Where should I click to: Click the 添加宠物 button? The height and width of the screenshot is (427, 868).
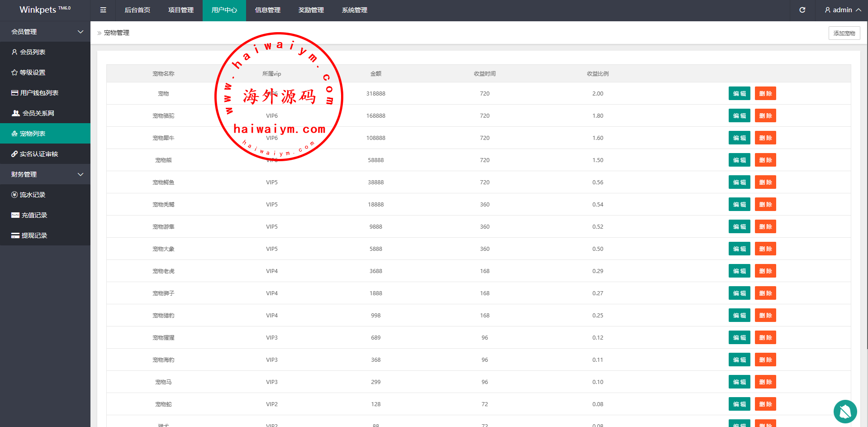(844, 33)
